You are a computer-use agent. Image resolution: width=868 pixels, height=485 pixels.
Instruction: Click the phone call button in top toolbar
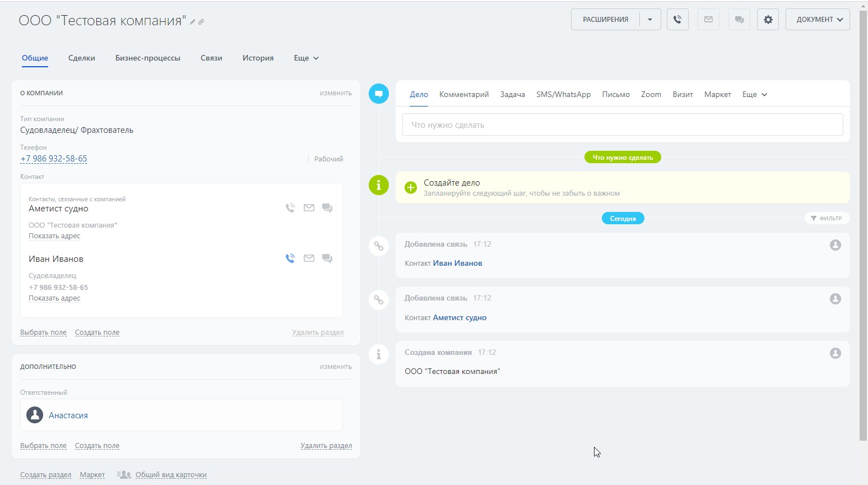tap(677, 20)
